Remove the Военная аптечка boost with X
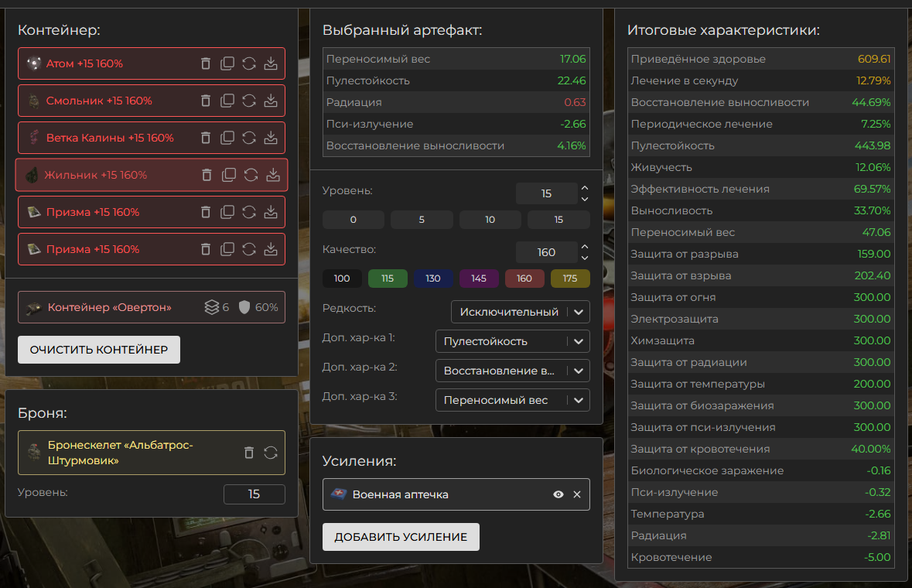 (577, 494)
